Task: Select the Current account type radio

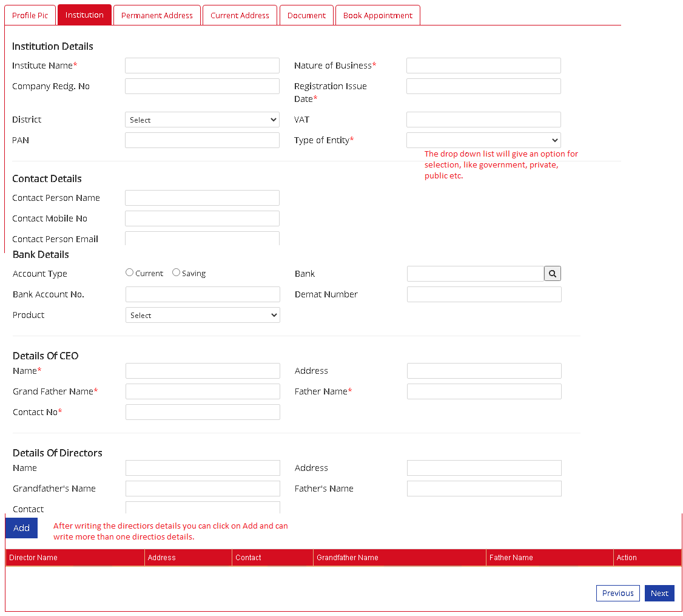Action: pos(129,272)
